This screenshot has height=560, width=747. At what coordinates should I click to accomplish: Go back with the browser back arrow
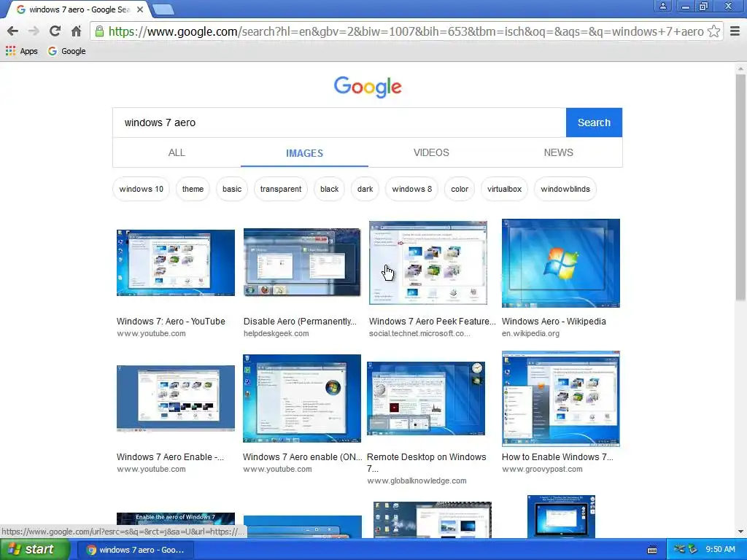click(x=13, y=31)
